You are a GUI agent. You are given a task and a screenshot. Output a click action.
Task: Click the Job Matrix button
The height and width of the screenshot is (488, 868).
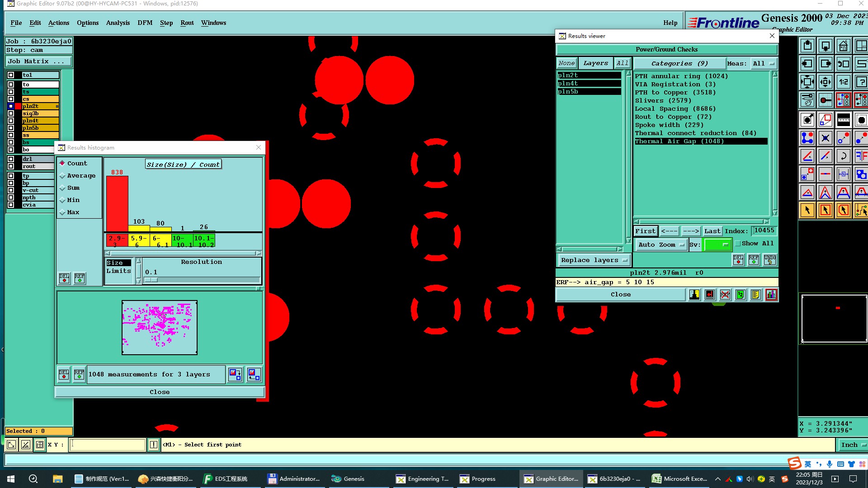pos(38,61)
